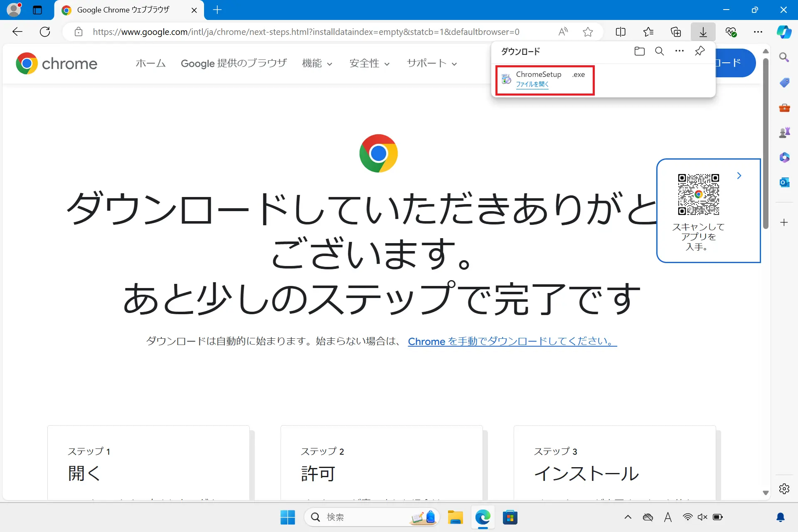Add this page to favorites star
Viewport: 798px width, 532px height.
coord(588,32)
